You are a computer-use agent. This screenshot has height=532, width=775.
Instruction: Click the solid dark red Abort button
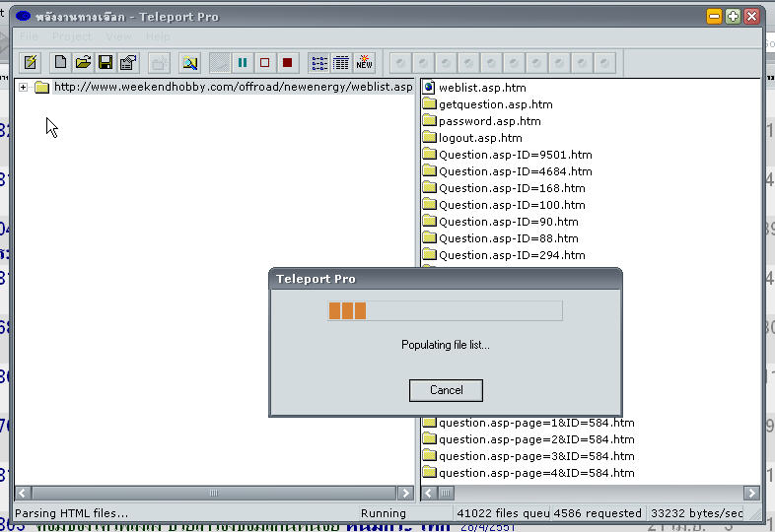(x=287, y=63)
